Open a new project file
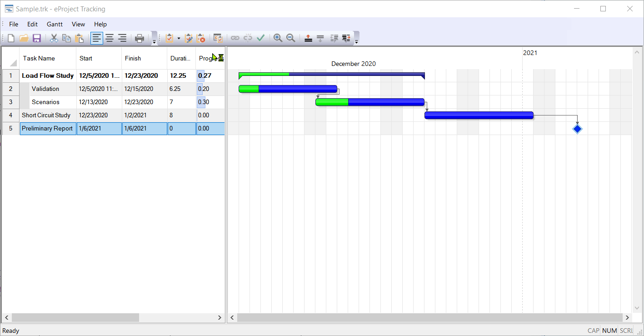Viewport: 644px width, 336px height. click(x=10, y=38)
